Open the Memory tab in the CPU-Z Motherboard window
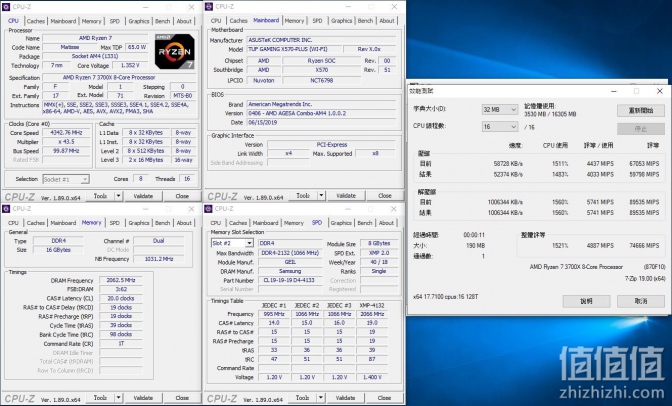The height and width of the screenshot is (406, 672). pyautogui.click(x=294, y=21)
